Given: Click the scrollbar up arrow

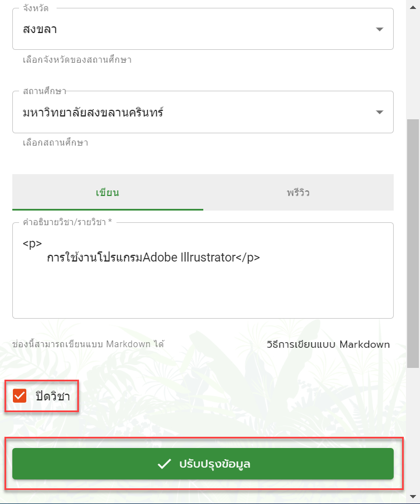Looking at the screenshot, I should click(413, 7).
